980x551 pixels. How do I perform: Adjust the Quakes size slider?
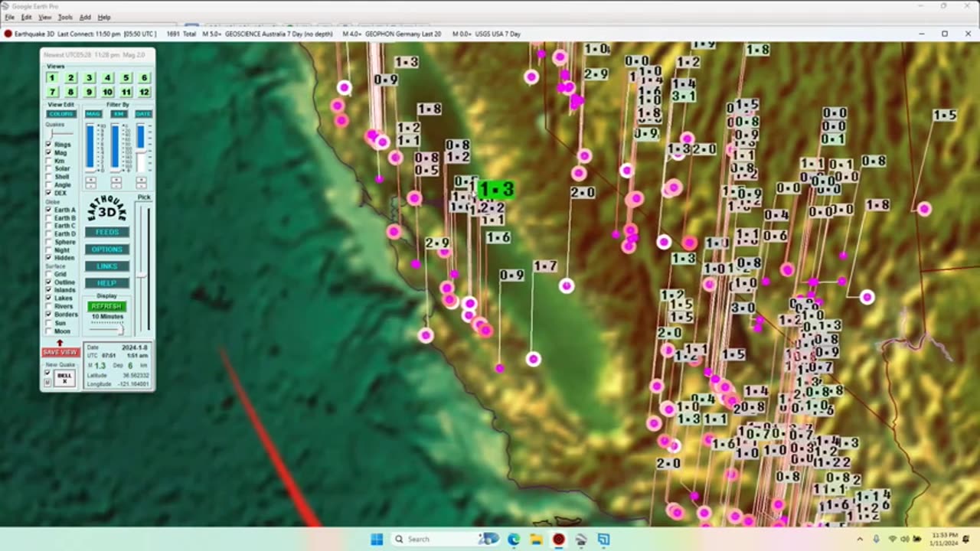pyautogui.click(x=63, y=134)
